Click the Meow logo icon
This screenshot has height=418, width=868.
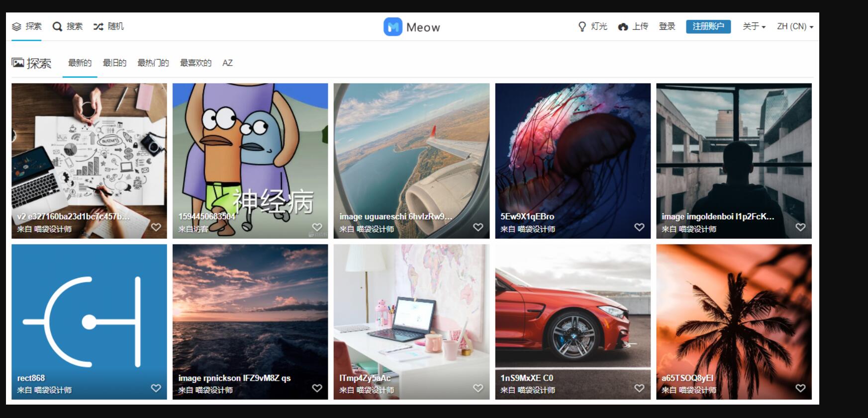coord(392,27)
